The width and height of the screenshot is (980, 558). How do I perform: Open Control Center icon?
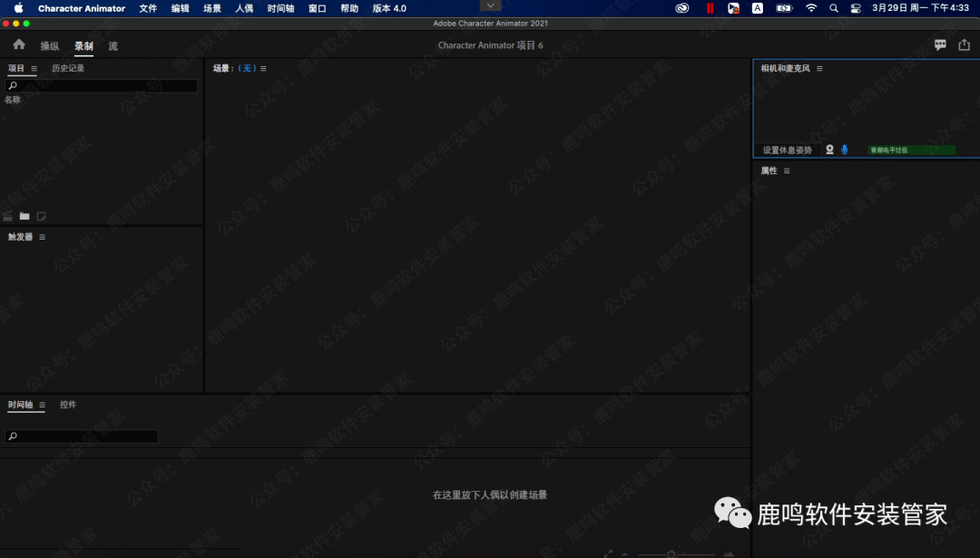click(x=856, y=8)
